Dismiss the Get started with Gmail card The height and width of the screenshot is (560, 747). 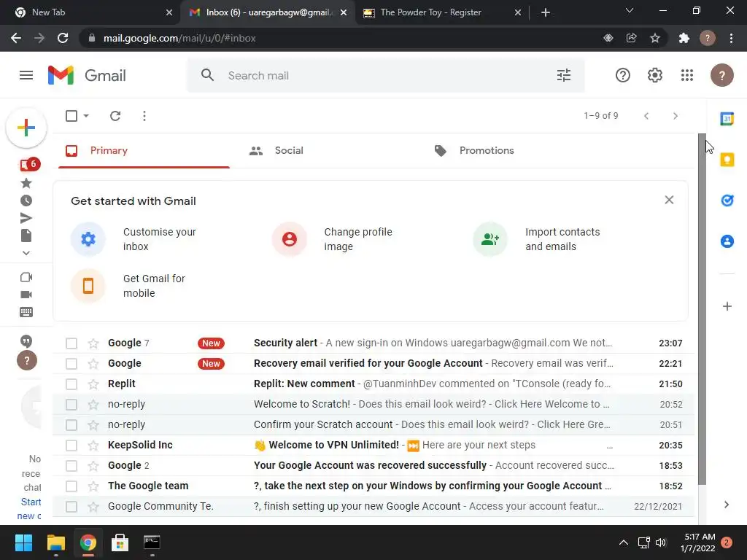669,200
